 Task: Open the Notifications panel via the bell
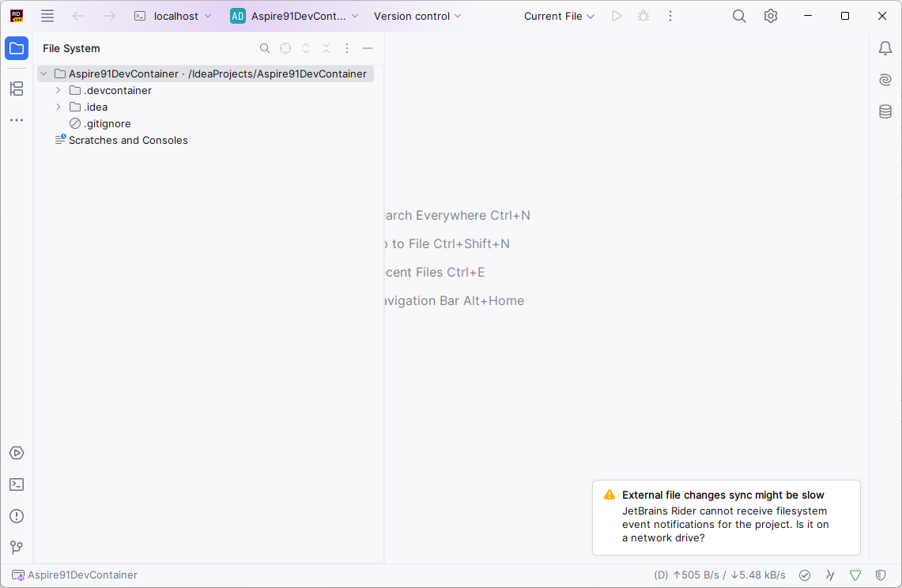click(885, 48)
